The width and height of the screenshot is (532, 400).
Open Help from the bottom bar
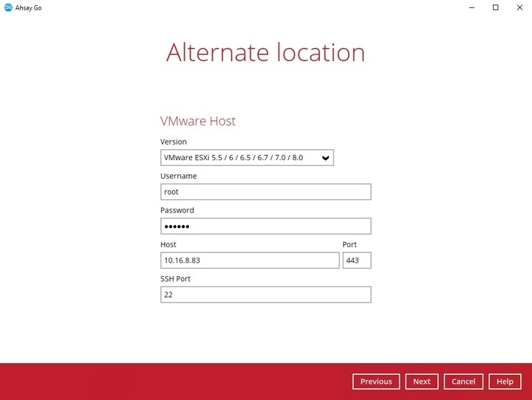[505, 382]
